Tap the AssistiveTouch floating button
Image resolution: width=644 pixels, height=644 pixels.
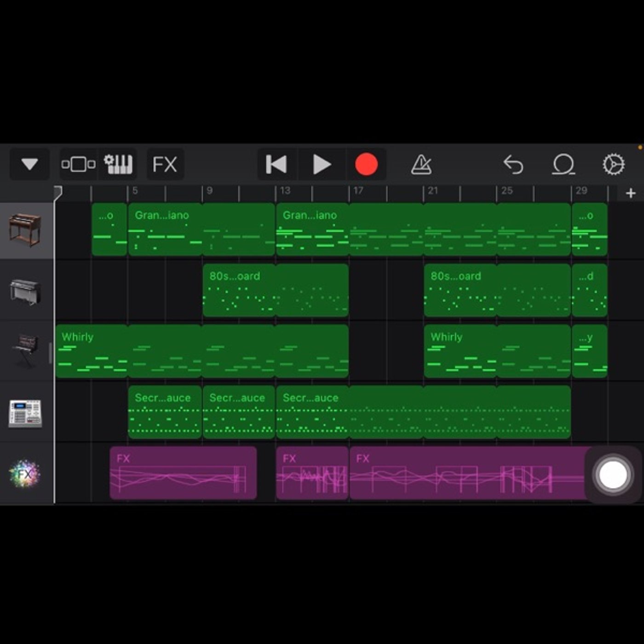click(613, 474)
